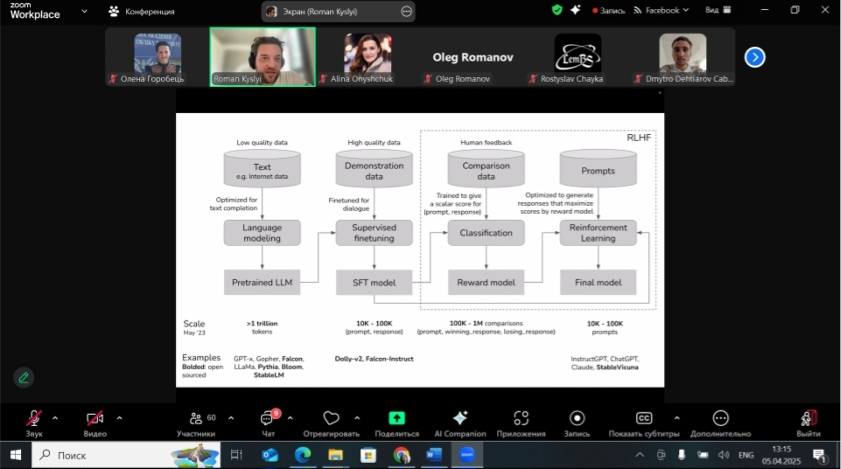Show next participants with the blue arrow

[x=755, y=57]
